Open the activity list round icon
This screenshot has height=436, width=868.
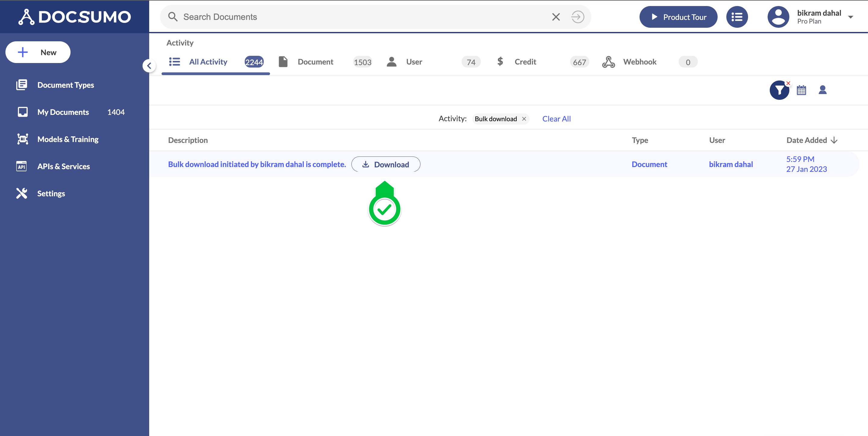[x=737, y=17]
